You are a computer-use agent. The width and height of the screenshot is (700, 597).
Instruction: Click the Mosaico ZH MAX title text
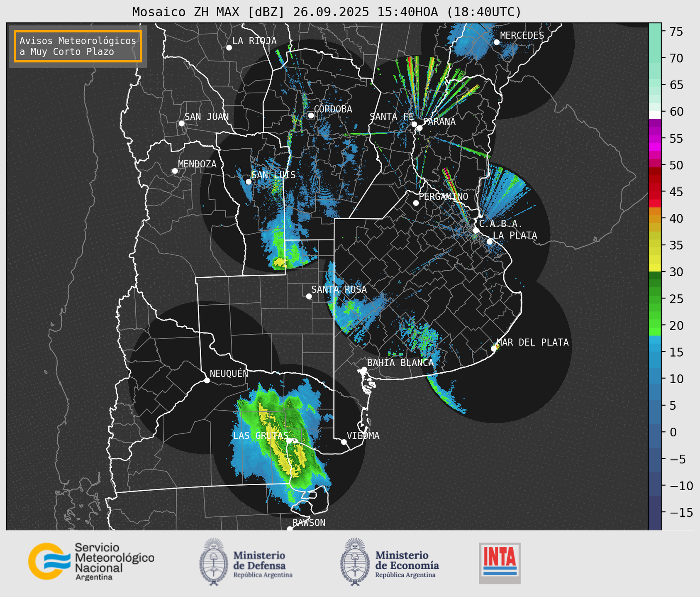pyautogui.click(x=326, y=12)
